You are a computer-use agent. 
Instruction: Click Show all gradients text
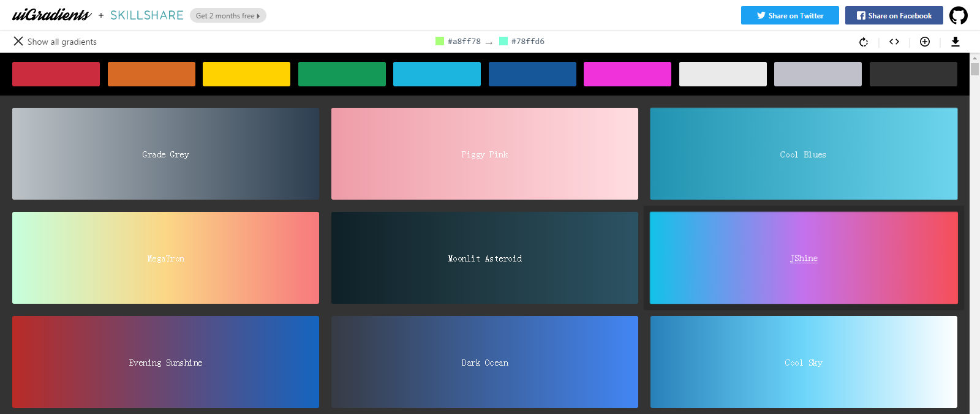62,42
